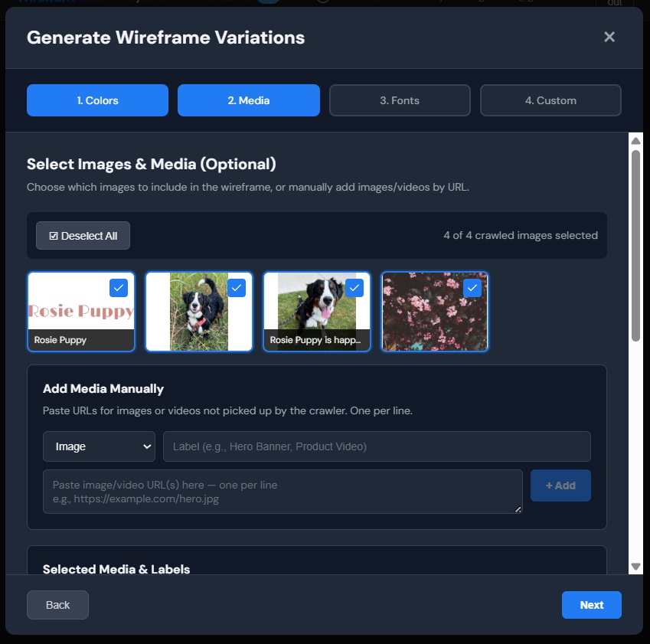Click the Deselect All control
The width and height of the screenshot is (650, 644).
click(83, 235)
